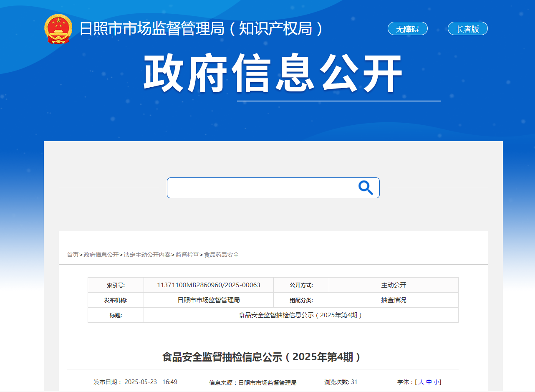Click the bold article headline
The image size is (535, 392).
pyautogui.click(x=262, y=357)
